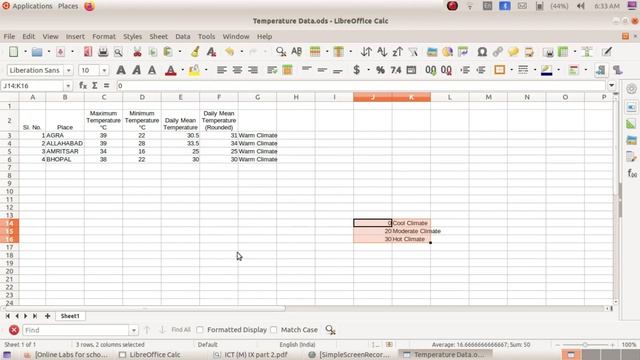Click the highlighting color yellow swatch
640x360 pixels.
pyautogui.click(x=194, y=70)
